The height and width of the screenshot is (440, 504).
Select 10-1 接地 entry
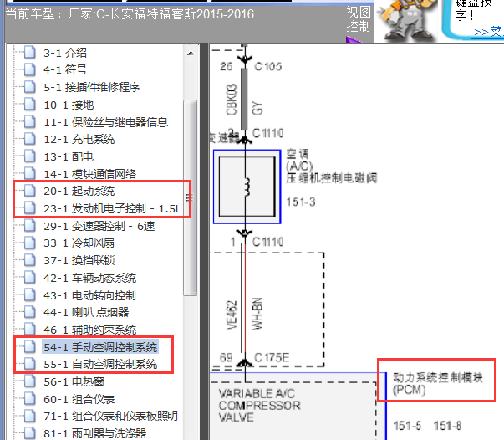tap(69, 105)
